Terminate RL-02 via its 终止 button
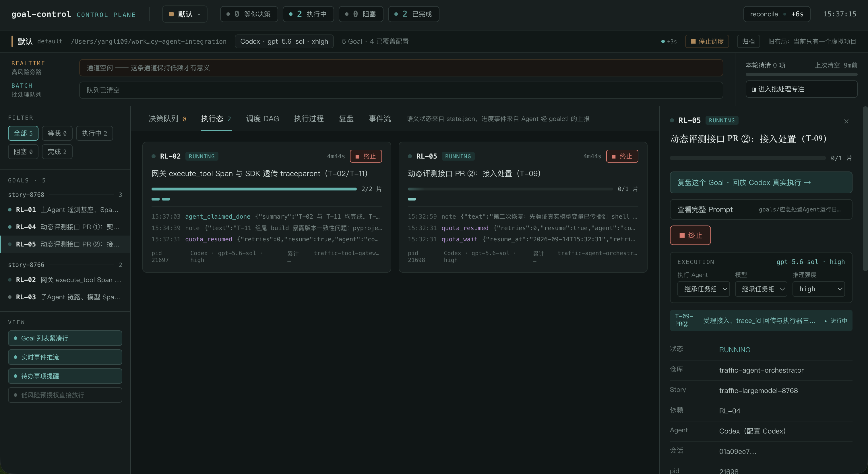 click(366, 156)
